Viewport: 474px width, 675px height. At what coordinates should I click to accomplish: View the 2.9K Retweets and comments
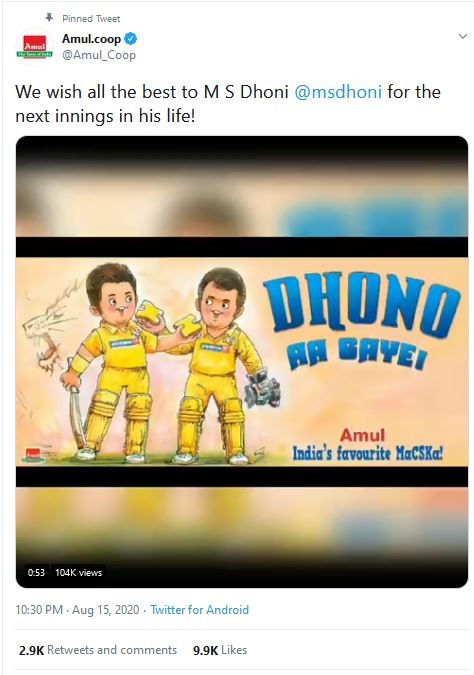(x=98, y=650)
